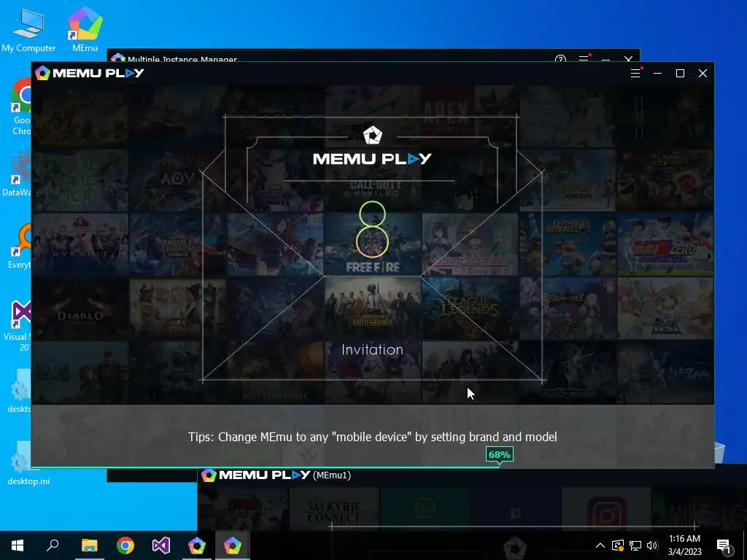Viewport: 747px width, 560px height.
Task: Click the Invitation text
Action: tap(373, 349)
